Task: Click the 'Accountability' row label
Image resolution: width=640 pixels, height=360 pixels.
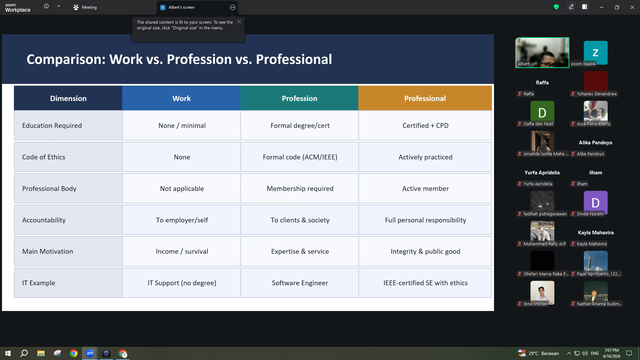Action: click(x=44, y=220)
